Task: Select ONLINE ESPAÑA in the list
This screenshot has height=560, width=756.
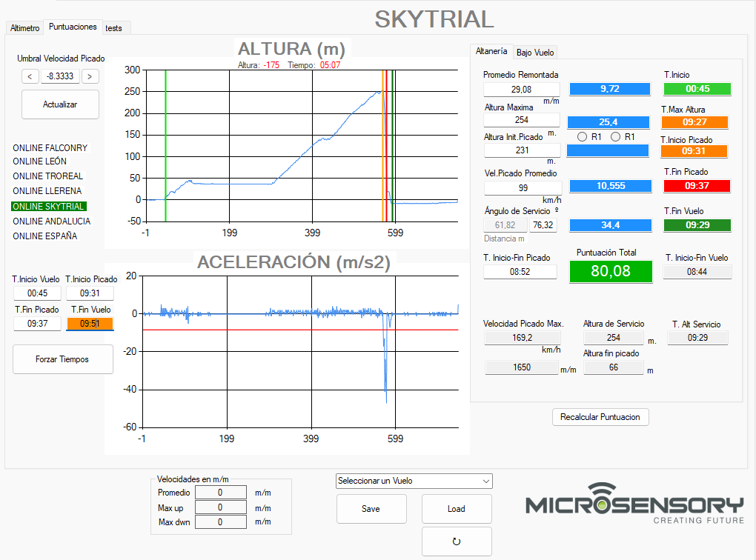Action: [44, 236]
